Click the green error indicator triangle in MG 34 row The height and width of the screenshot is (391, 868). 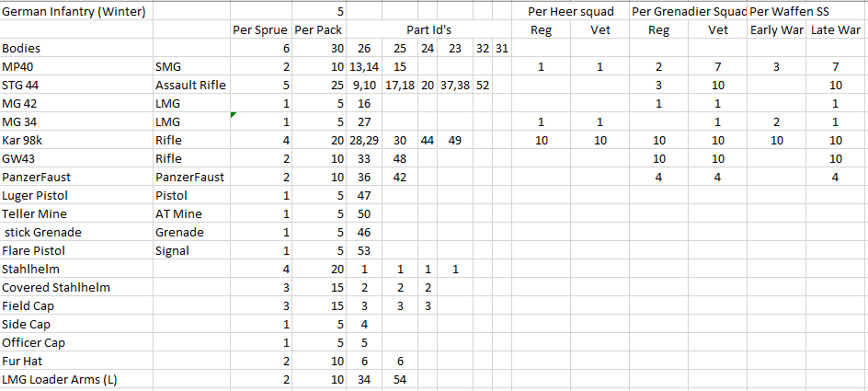click(x=234, y=114)
